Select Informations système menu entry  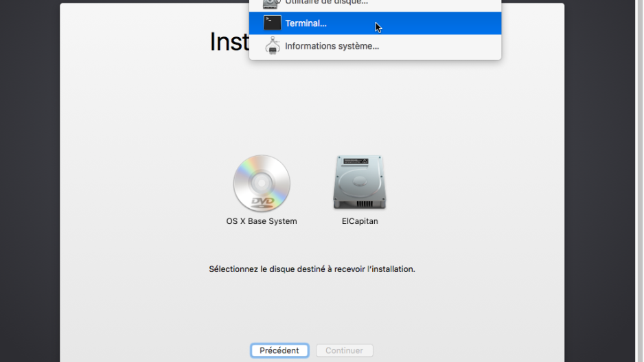(375, 46)
